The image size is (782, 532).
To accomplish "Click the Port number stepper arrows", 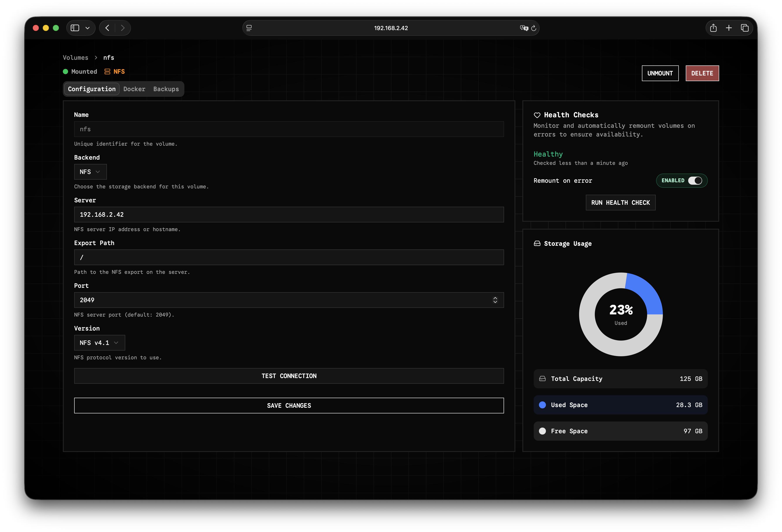I will click(x=495, y=300).
